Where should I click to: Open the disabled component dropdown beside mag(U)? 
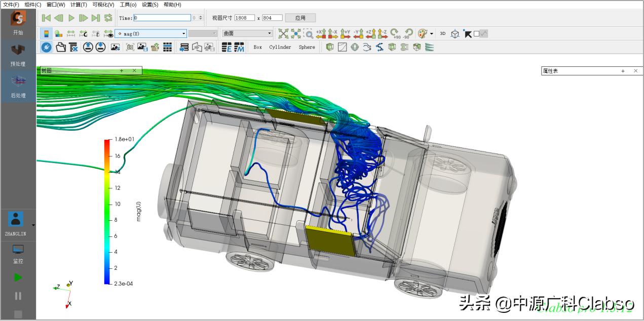203,33
